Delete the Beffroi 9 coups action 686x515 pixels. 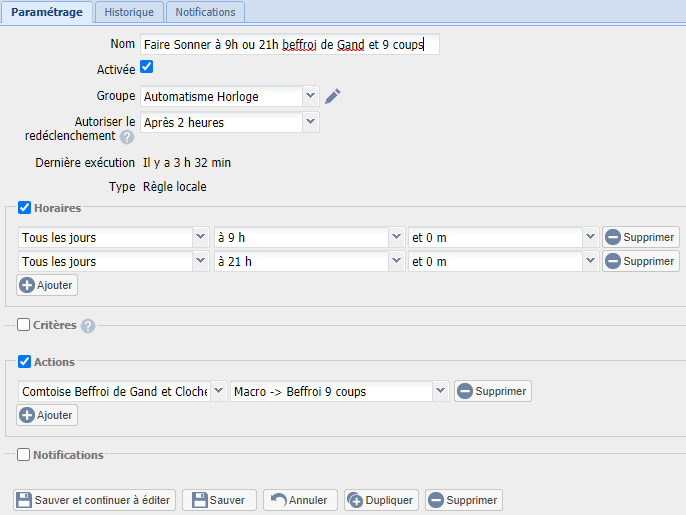493,391
